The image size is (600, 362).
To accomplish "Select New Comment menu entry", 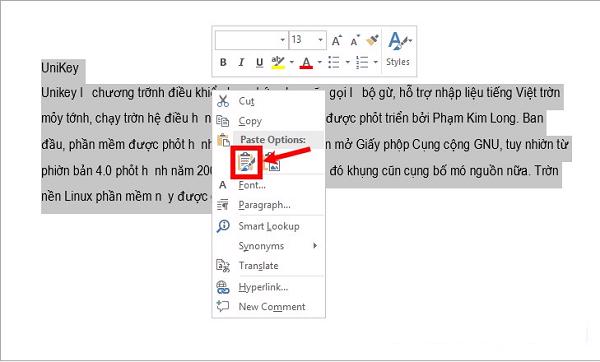I will click(269, 307).
